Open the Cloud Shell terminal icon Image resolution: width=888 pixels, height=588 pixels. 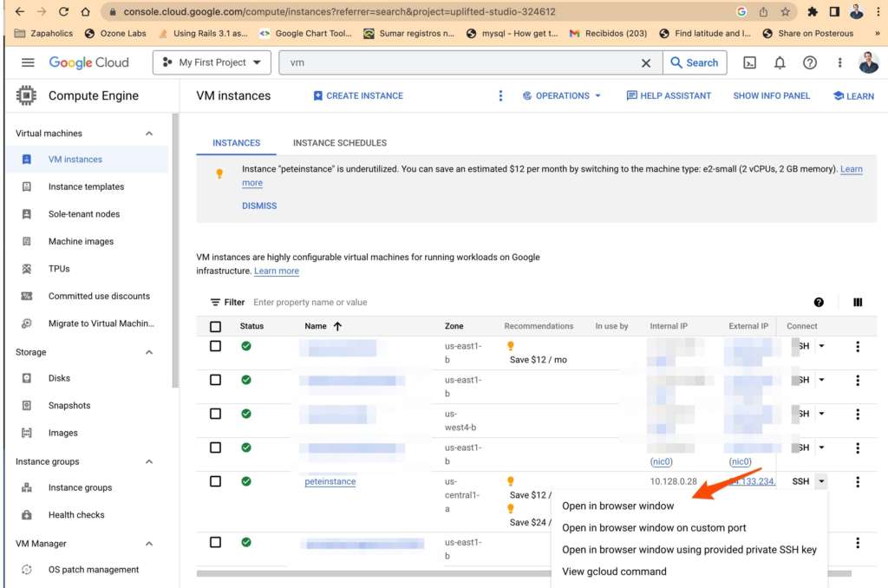(x=750, y=62)
